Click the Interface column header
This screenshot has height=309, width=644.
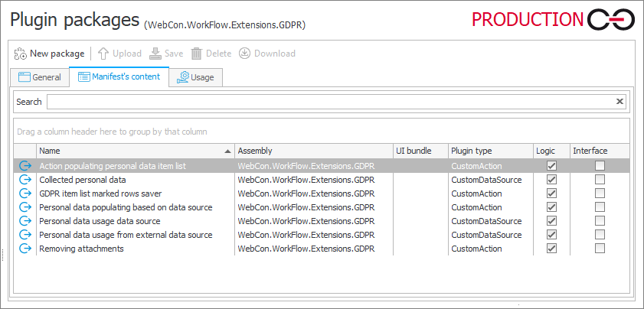click(600, 151)
